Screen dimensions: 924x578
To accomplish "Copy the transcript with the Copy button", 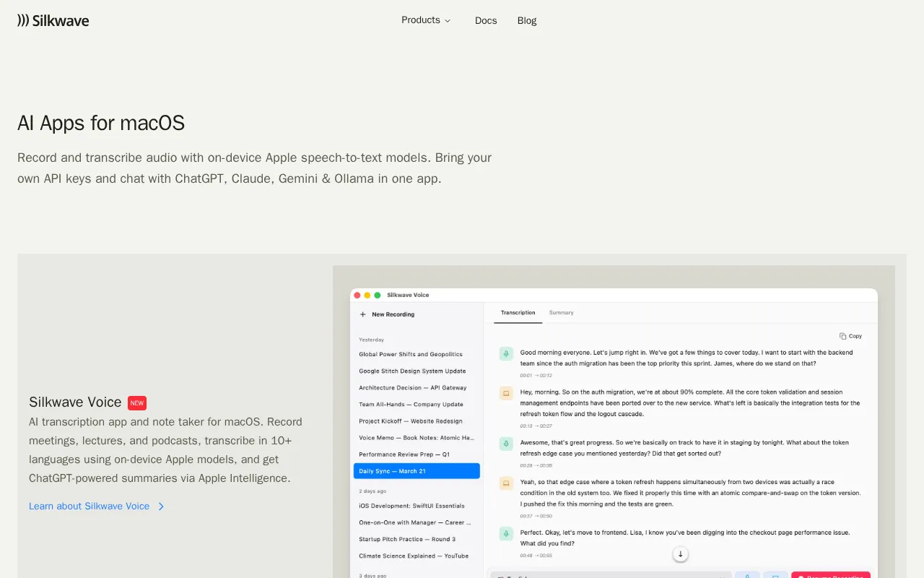I will [851, 336].
